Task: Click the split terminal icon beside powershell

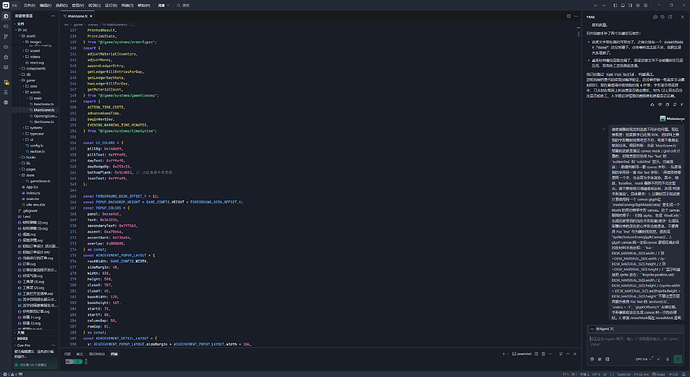Action: point(536,354)
